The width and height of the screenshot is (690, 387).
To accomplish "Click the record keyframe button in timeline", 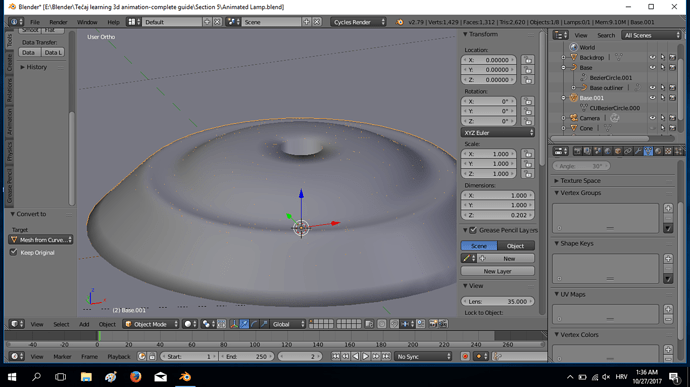I will [465, 356].
